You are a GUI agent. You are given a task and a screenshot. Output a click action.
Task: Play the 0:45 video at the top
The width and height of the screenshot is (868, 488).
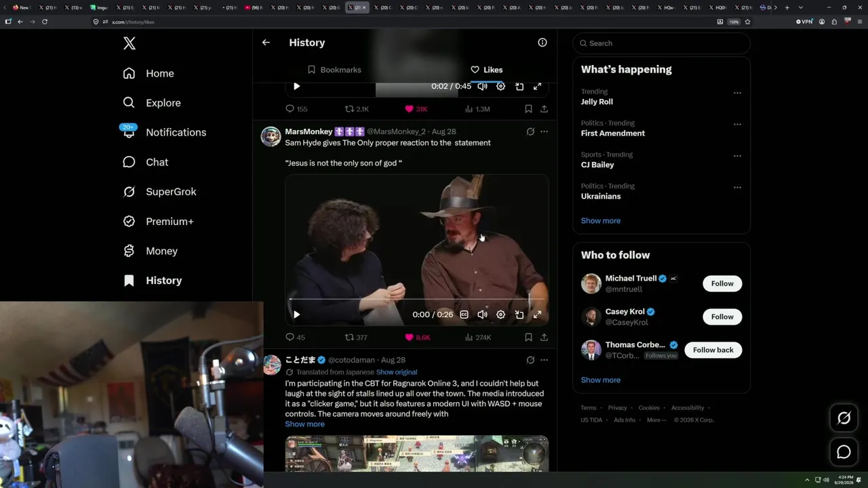[296, 86]
